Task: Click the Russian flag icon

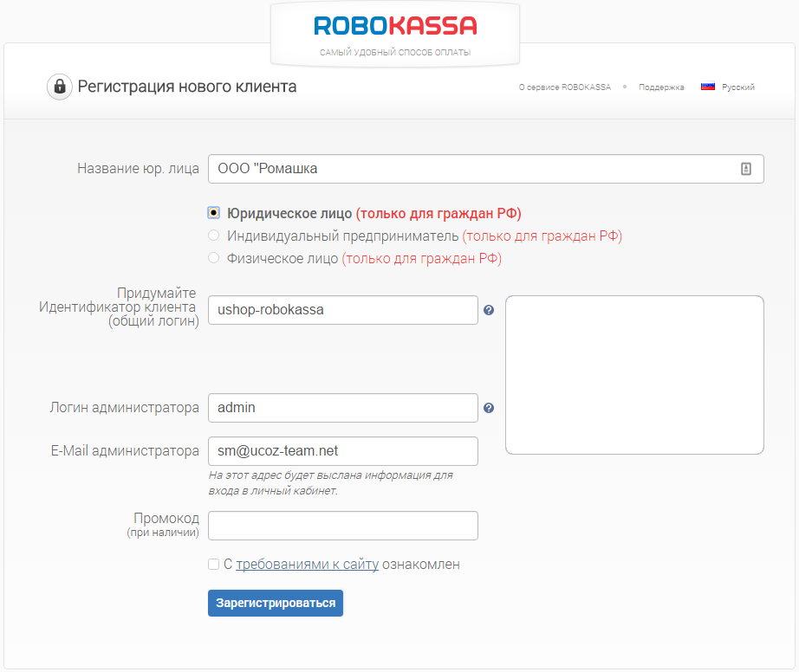Action: [x=707, y=87]
